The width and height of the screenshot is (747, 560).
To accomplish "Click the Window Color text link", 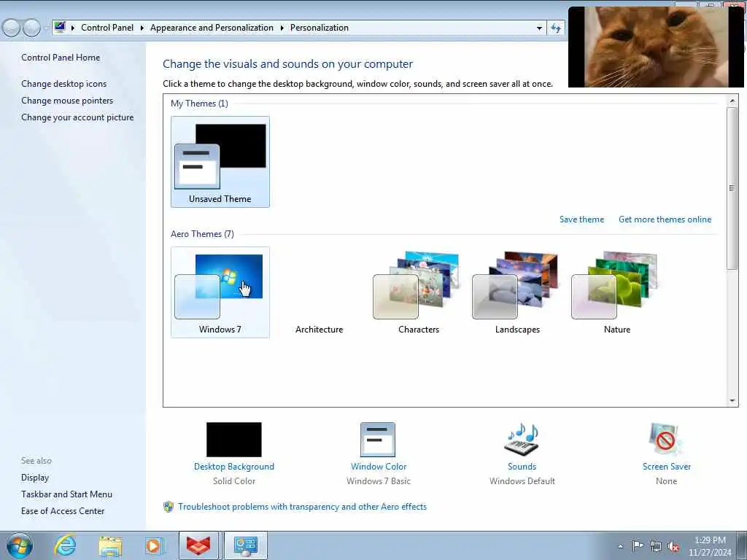I will (x=379, y=467).
